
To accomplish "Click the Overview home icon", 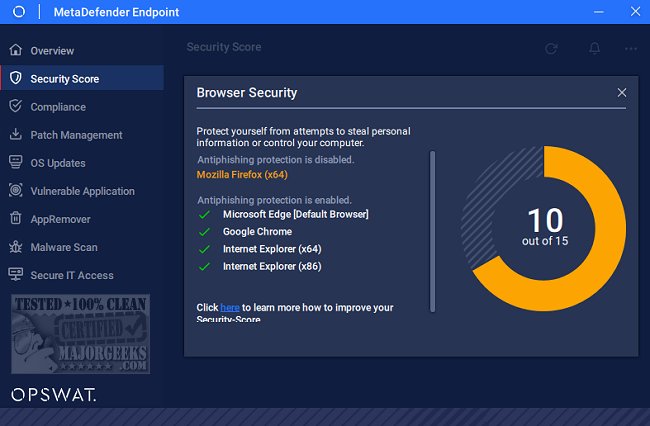I will tap(16, 50).
